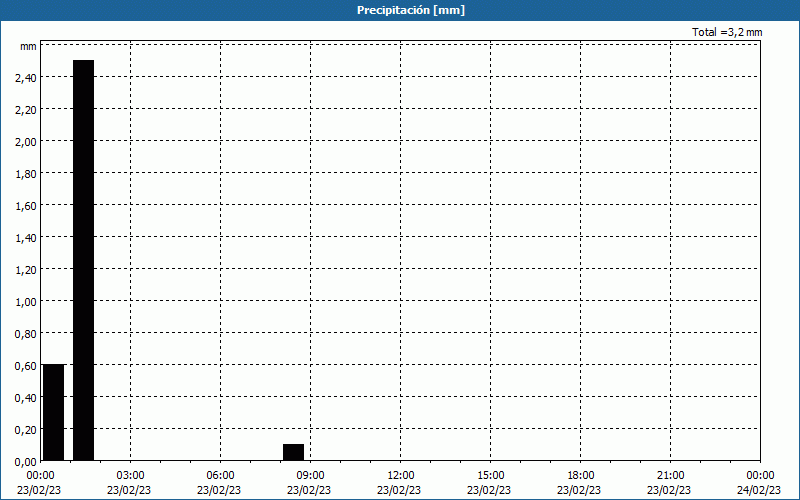Viewport: 800px width, 500px height.
Task: Click the 2,40 y-axis label
Action: 26,78
